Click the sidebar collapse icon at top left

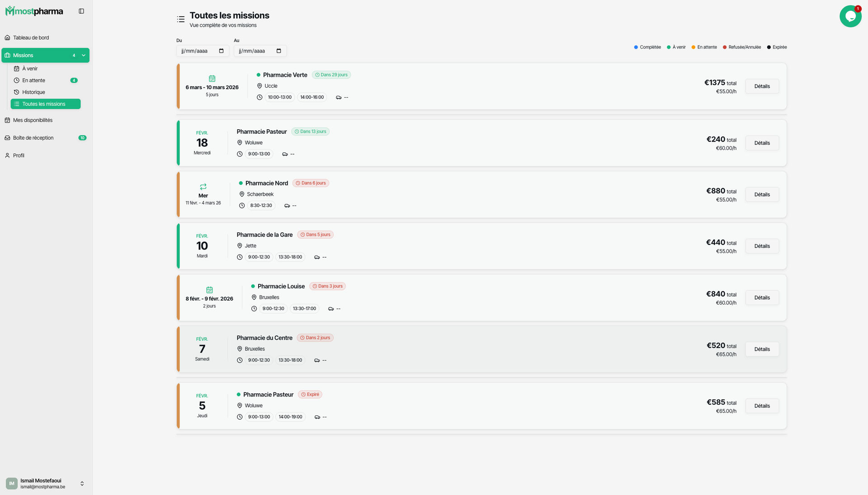pos(82,11)
